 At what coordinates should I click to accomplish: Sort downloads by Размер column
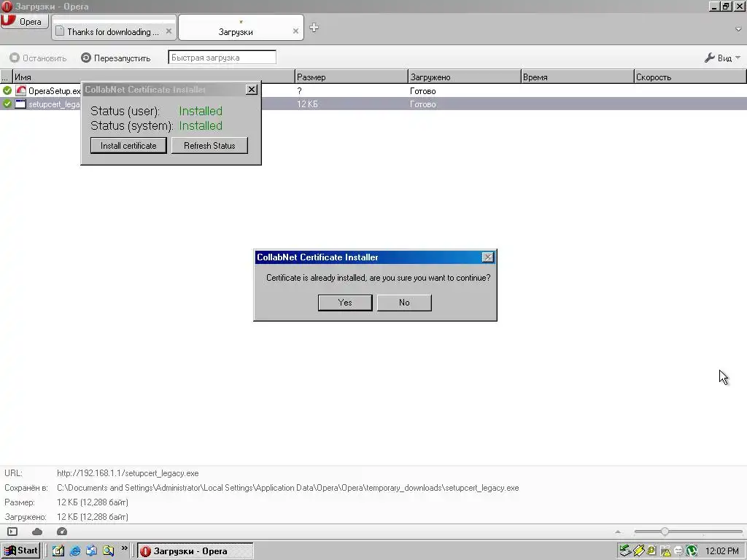click(352, 77)
